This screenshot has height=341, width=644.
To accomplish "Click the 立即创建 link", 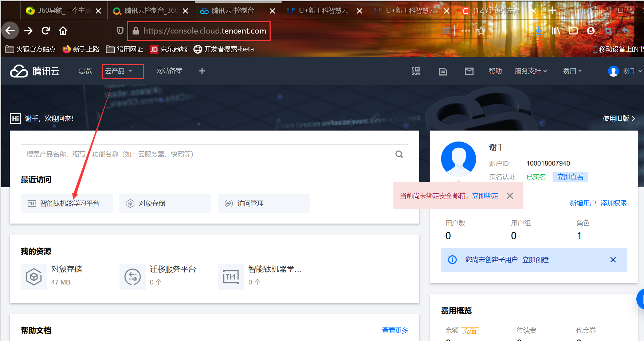I will (535, 260).
